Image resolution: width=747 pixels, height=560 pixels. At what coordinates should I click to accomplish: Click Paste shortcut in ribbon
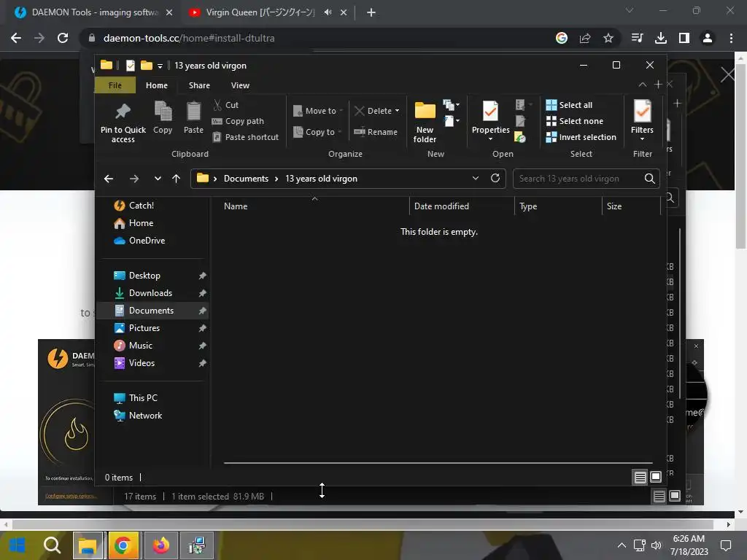point(245,137)
